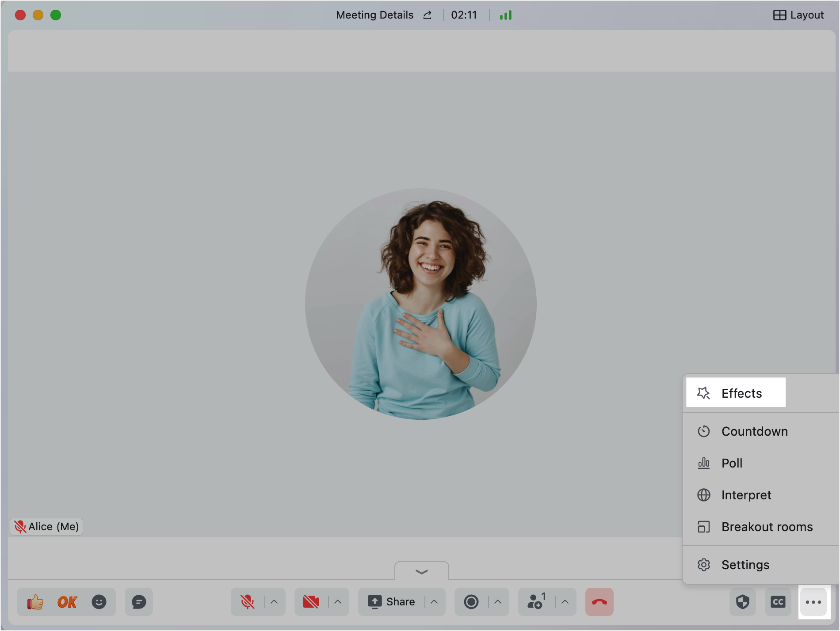Start recording the meeting

tap(471, 602)
